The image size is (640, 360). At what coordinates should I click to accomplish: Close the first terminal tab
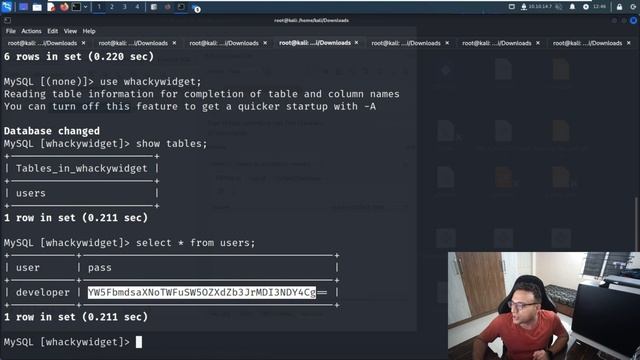tap(83, 43)
